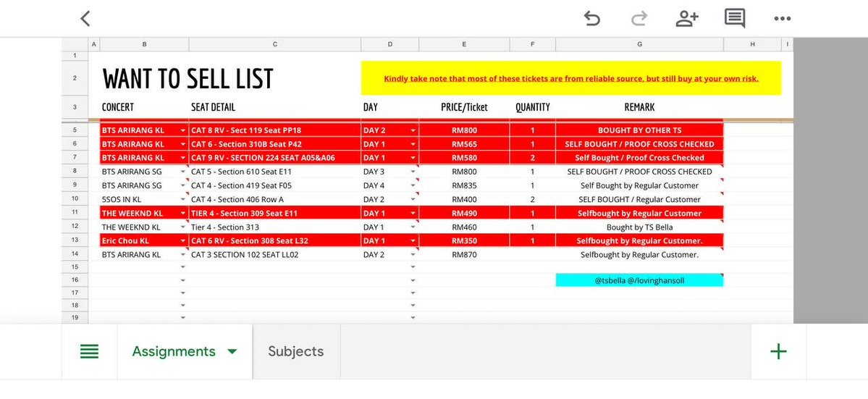
Task: Select the RM460 price cell
Action: point(464,227)
